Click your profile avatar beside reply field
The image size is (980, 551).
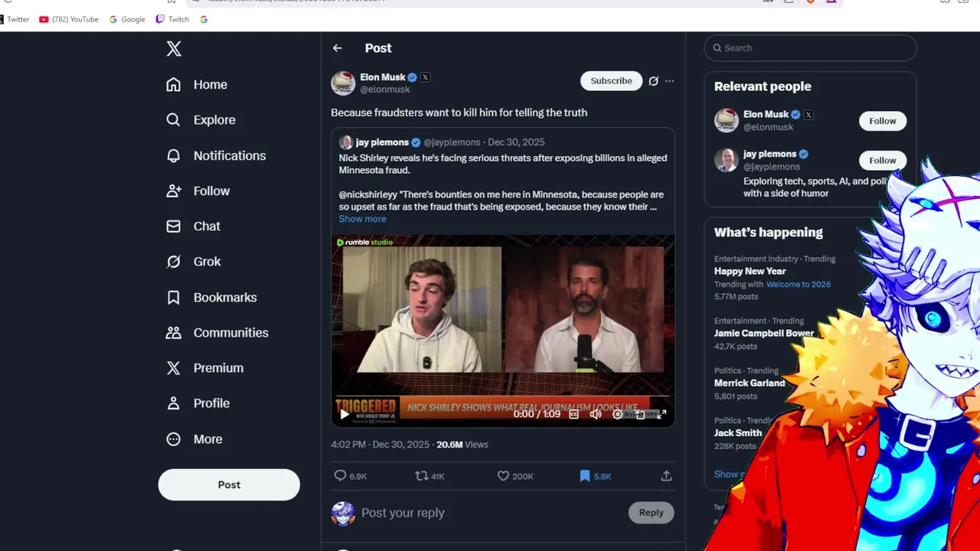coord(343,514)
